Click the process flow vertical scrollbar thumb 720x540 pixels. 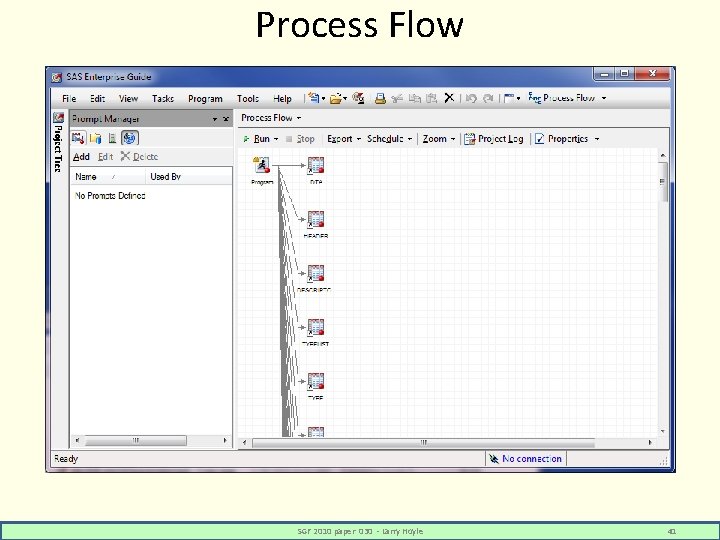[x=663, y=182]
